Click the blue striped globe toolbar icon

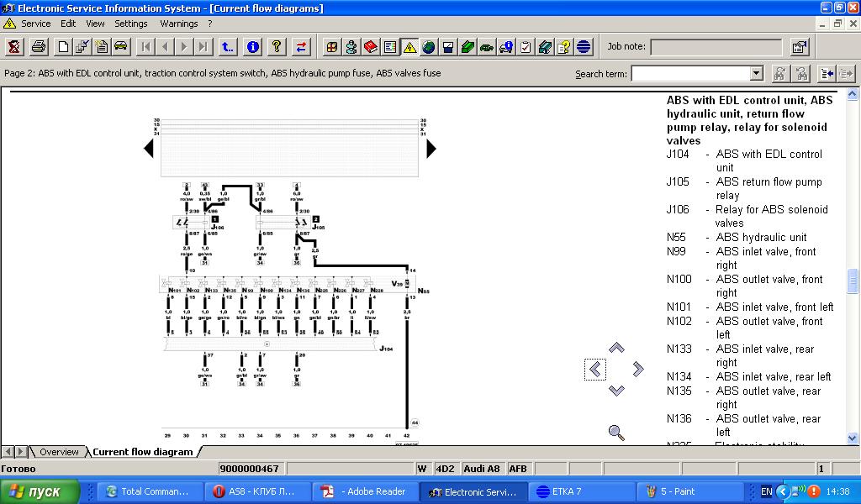tap(584, 47)
